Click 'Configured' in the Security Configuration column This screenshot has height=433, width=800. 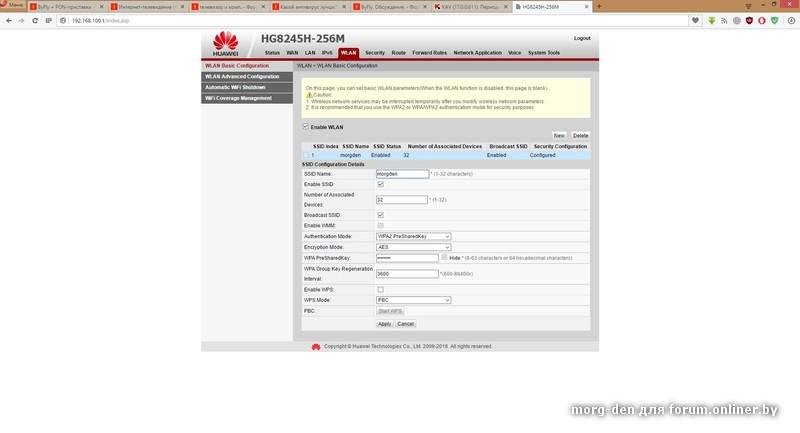point(542,155)
